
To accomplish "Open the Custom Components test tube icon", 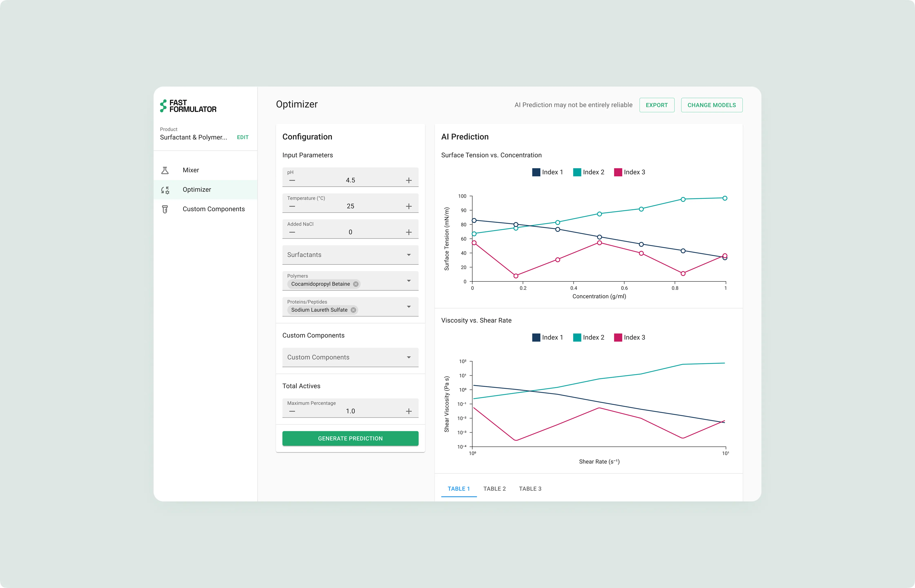I will pos(165,209).
